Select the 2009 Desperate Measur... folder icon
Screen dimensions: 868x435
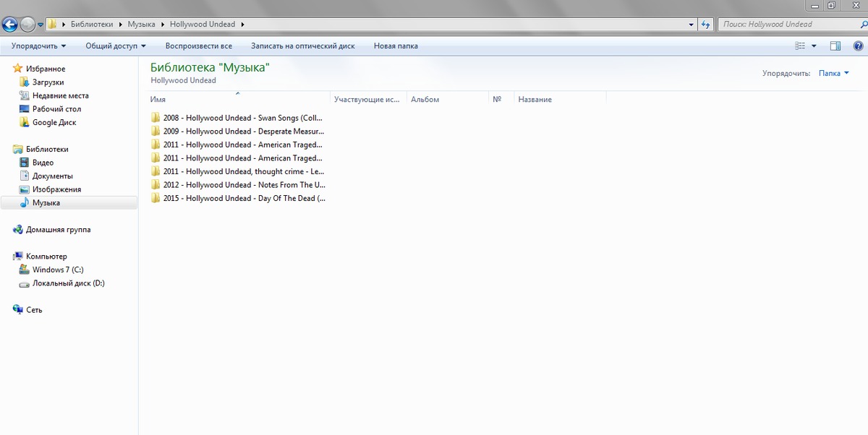[x=155, y=132]
